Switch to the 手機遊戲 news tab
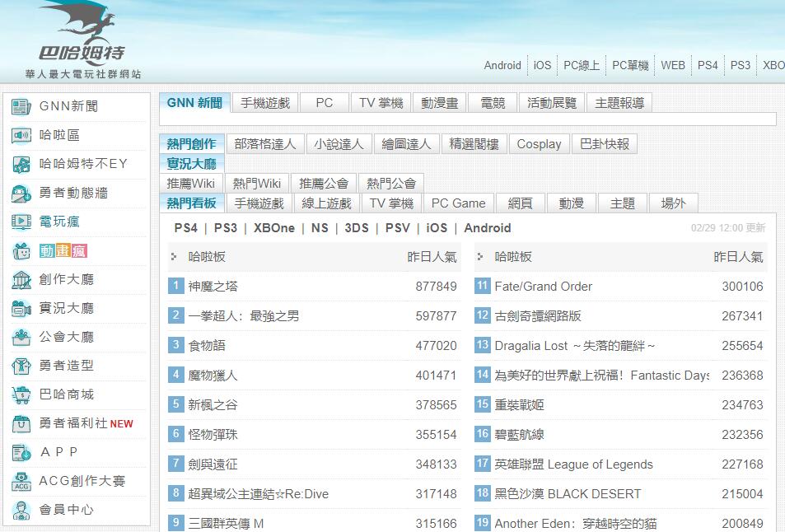Viewport: 785px width, 532px height. (x=265, y=103)
